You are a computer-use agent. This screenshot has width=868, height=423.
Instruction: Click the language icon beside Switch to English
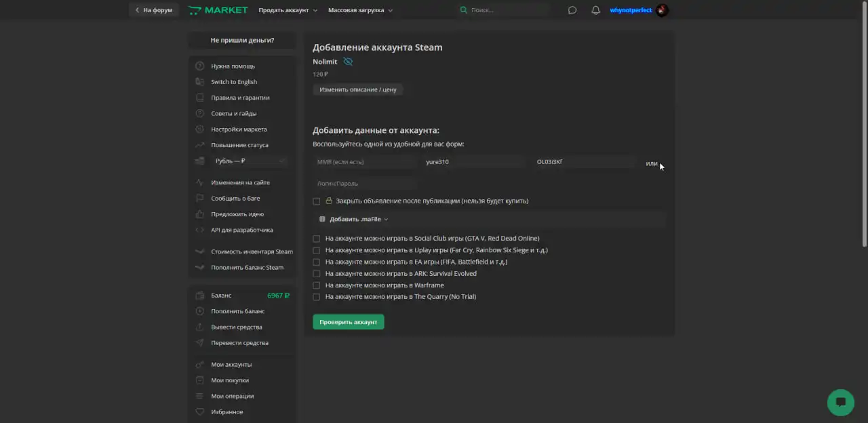click(199, 82)
